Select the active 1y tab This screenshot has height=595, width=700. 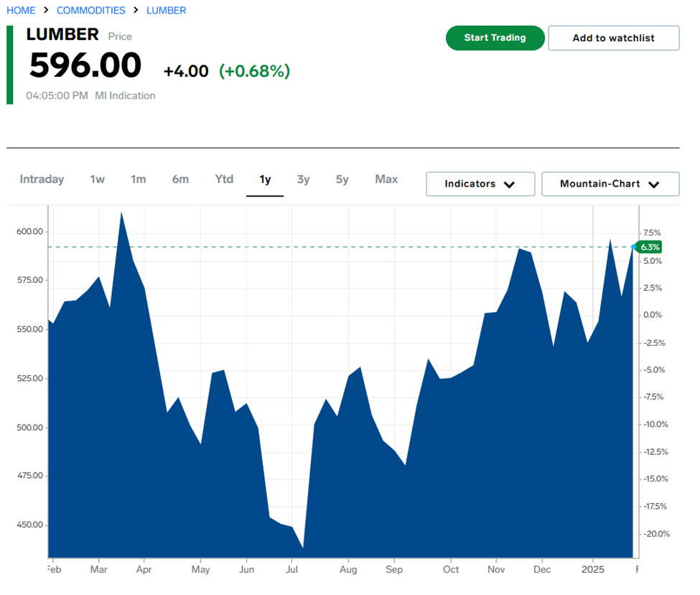pyautogui.click(x=265, y=179)
